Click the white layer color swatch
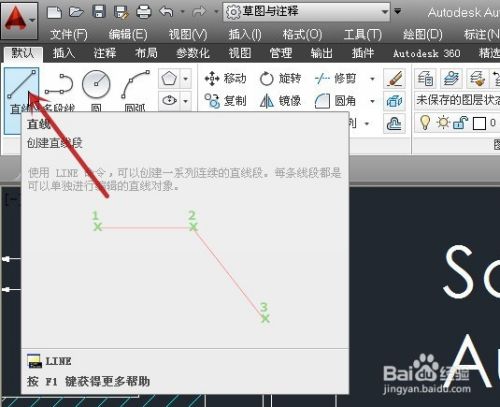500x407 pixels. [x=480, y=124]
